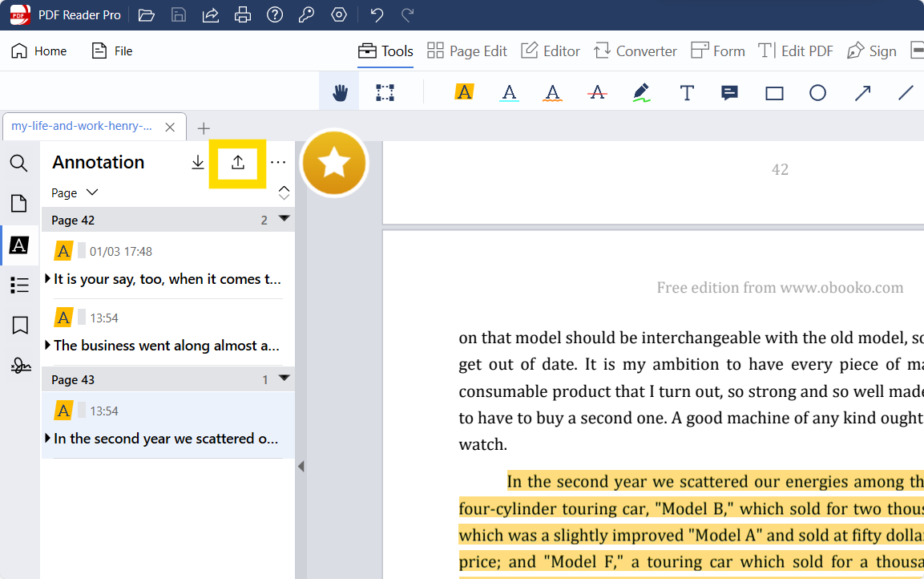The image size is (924, 579).
Task: Select the text box tool
Action: 687,92
